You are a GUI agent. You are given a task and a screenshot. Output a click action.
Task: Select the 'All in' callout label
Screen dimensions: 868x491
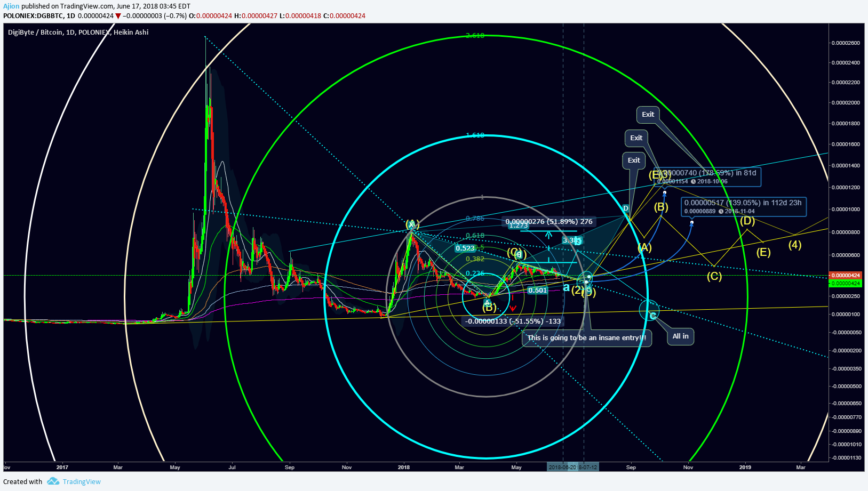pyautogui.click(x=680, y=336)
